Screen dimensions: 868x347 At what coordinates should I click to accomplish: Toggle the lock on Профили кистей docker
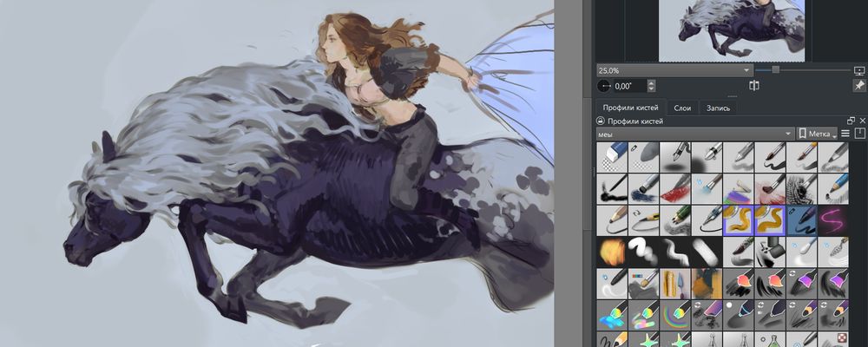click(x=600, y=121)
